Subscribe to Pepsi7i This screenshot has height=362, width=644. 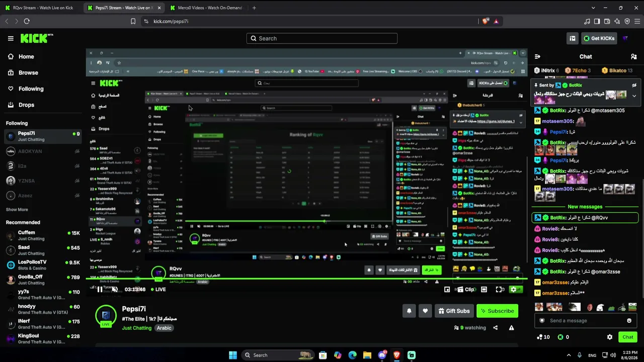click(x=497, y=311)
